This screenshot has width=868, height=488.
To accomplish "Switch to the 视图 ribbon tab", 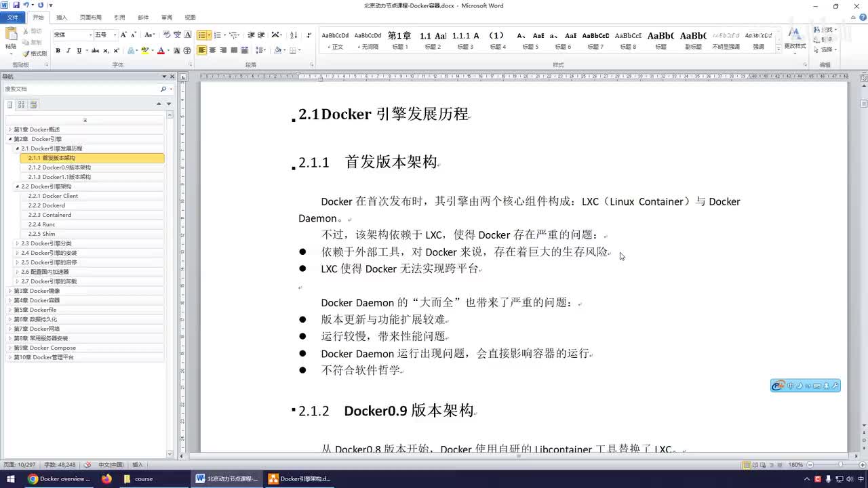I will click(190, 18).
